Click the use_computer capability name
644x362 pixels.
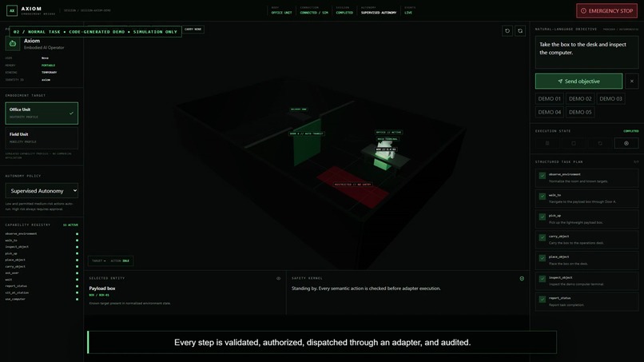(15, 299)
